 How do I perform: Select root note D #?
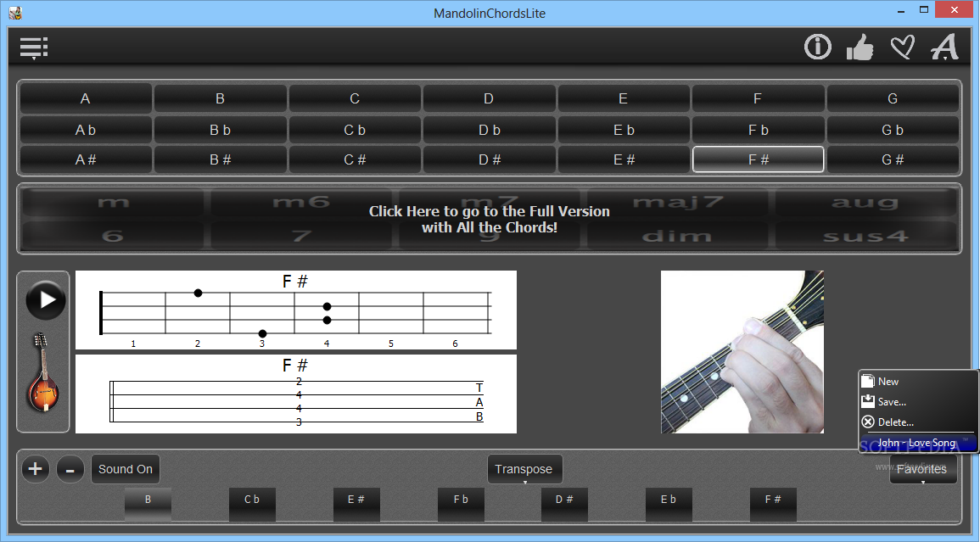pos(490,159)
